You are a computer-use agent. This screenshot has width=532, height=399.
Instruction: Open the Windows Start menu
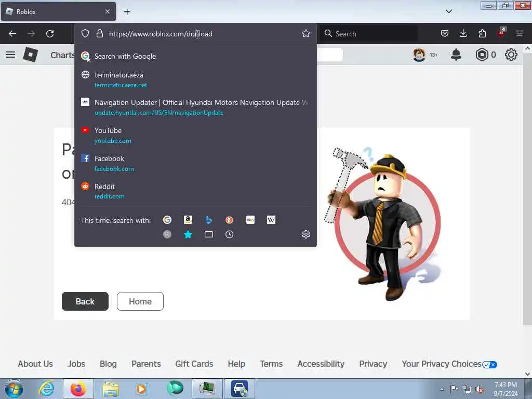(14, 389)
